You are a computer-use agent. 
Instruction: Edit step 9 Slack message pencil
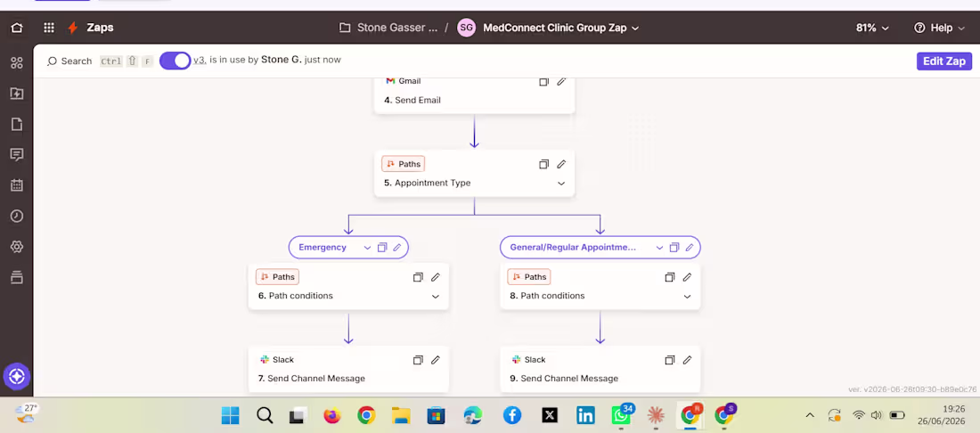[x=687, y=360]
